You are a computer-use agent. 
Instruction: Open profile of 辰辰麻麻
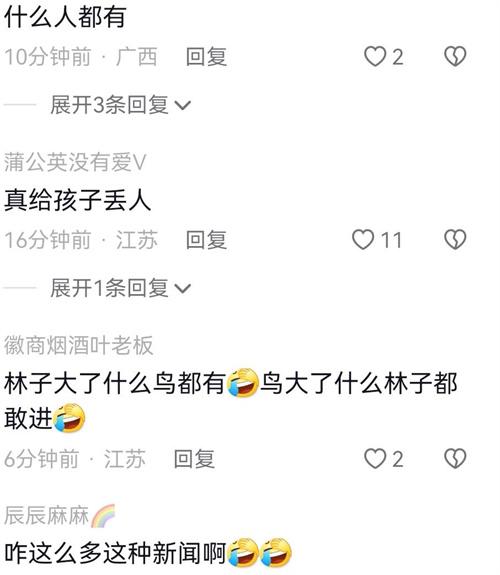pos(46,516)
